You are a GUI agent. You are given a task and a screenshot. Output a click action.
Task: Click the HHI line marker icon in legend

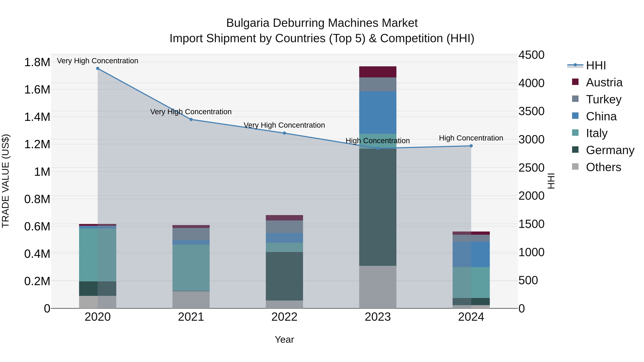pos(575,65)
